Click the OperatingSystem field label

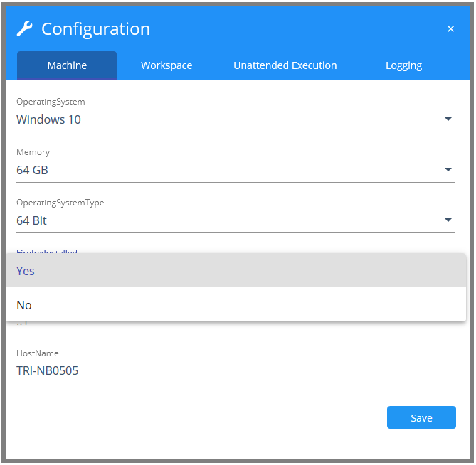pos(51,102)
